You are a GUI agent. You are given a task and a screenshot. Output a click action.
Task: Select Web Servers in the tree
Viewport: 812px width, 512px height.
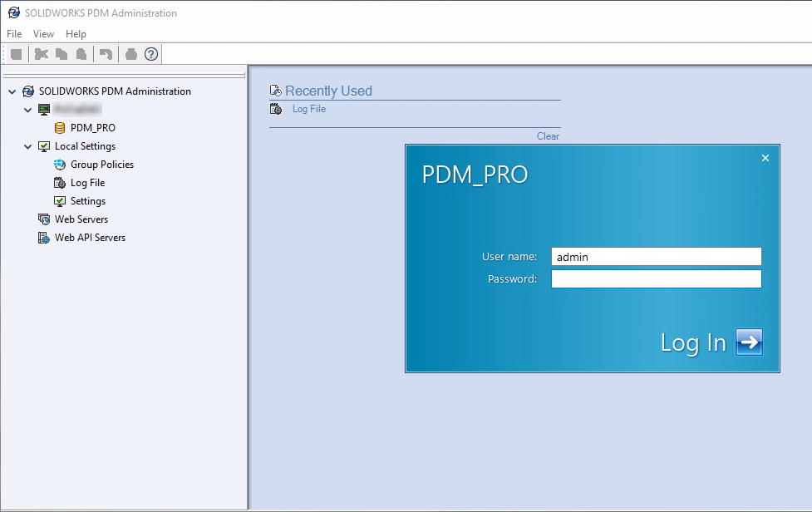[81, 219]
